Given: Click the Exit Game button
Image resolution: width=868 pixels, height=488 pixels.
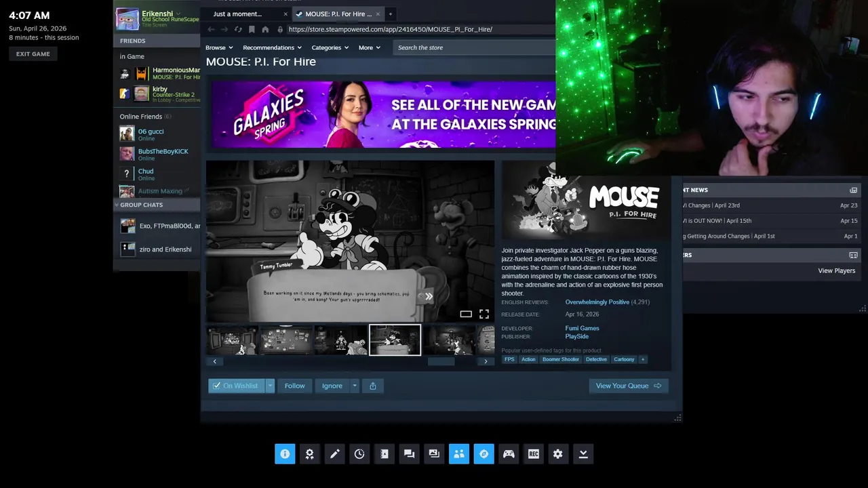Looking at the screenshot, I should click(x=33, y=54).
